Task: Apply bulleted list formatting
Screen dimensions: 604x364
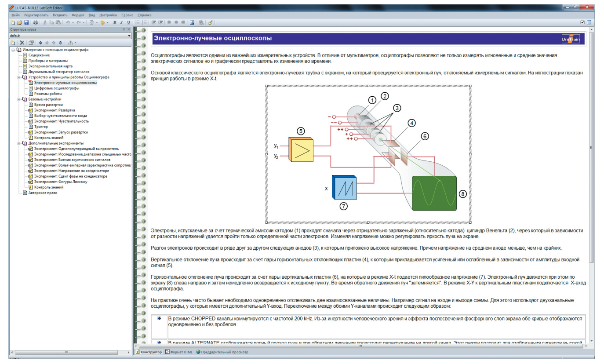Action: [x=138, y=22]
